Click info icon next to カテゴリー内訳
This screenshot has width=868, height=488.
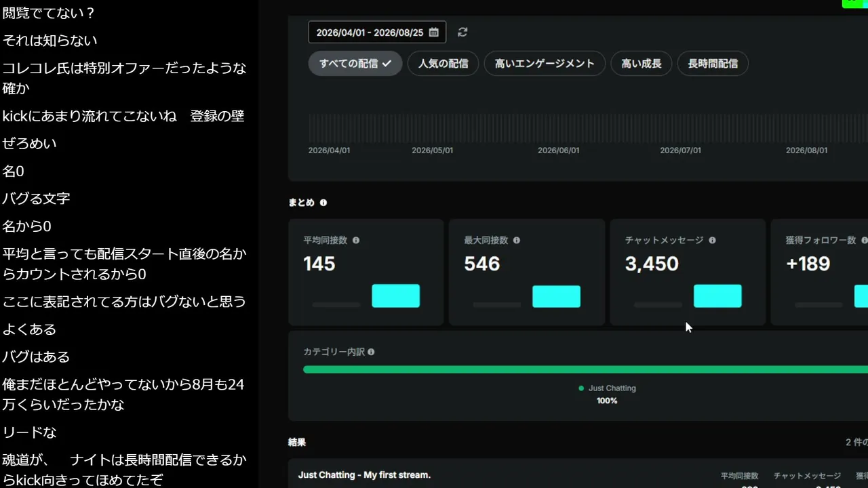coord(371,352)
